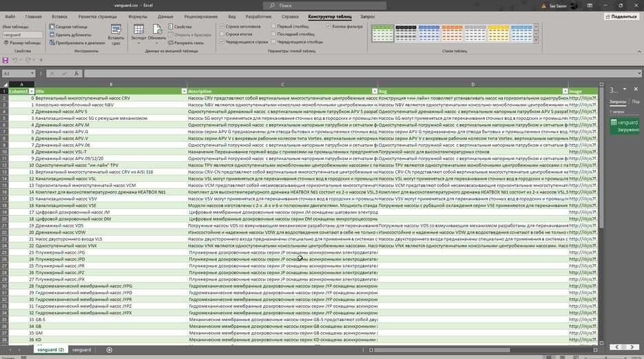Viewport: 644px width, 359px height.
Task: Open the queries pane options dropdown arrow
Action: [625, 89]
